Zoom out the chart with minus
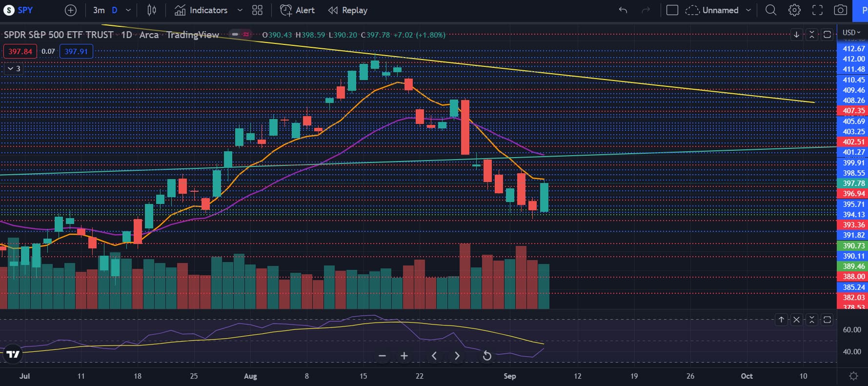This screenshot has width=868, height=386. (x=383, y=356)
